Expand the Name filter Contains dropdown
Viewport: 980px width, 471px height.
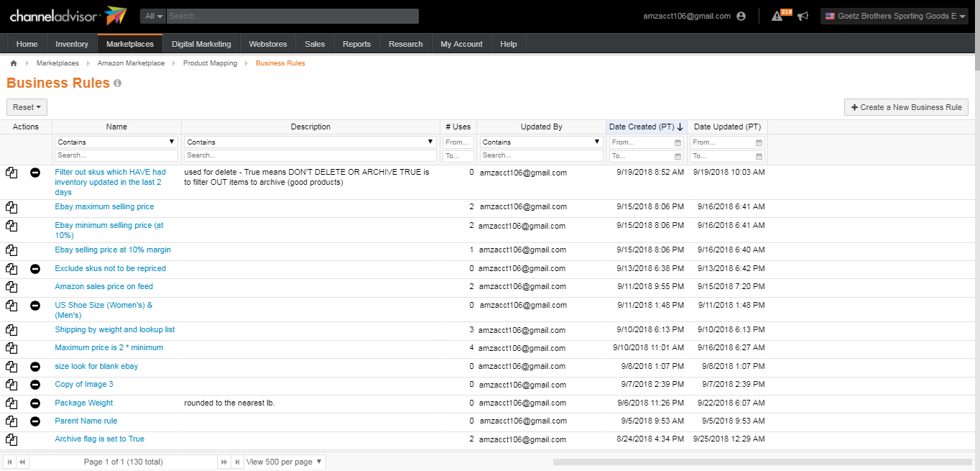(x=116, y=142)
